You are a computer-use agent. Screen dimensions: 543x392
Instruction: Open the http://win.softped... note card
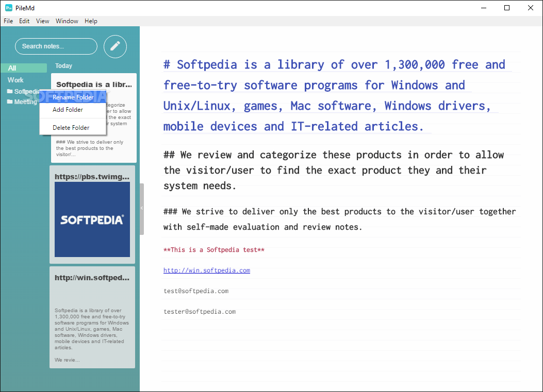tap(92, 317)
